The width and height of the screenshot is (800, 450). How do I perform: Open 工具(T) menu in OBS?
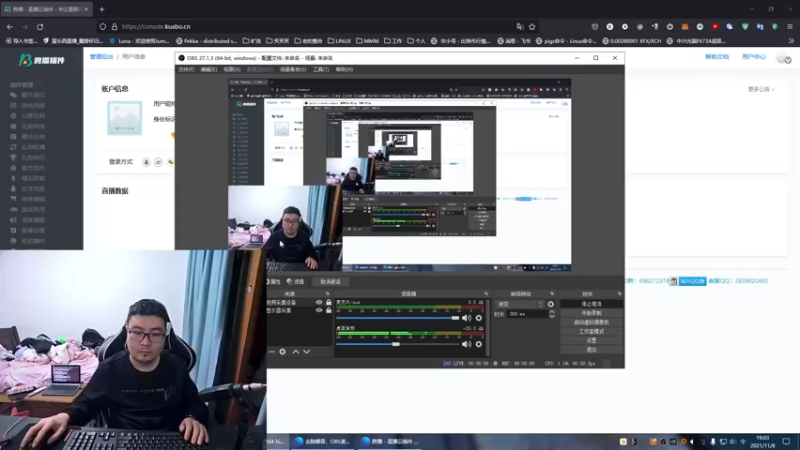[321, 69]
